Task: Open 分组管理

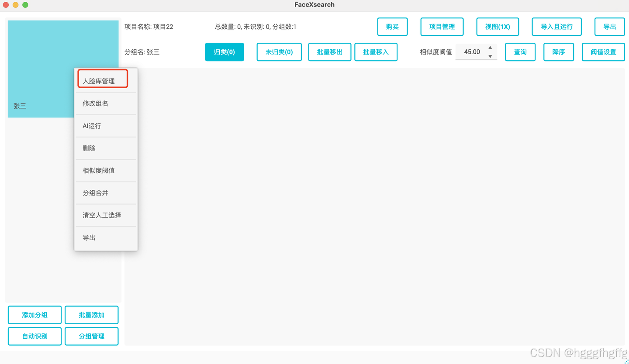Action: [91, 337]
